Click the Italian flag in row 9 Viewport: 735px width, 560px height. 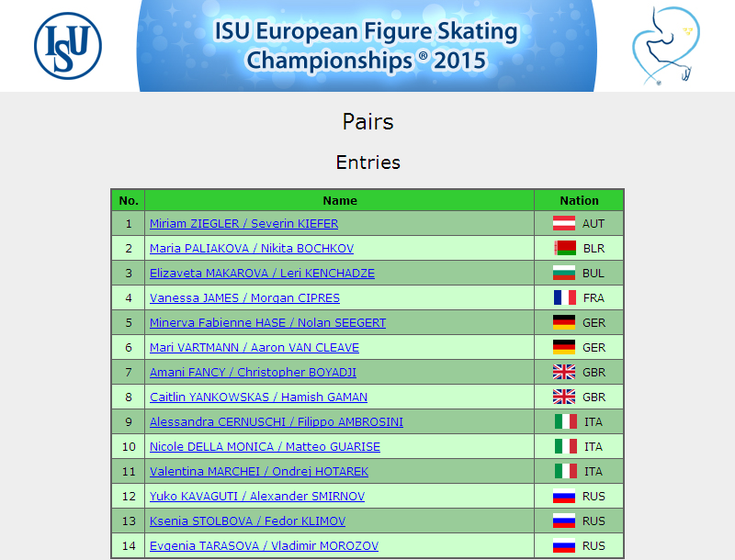(x=566, y=422)
